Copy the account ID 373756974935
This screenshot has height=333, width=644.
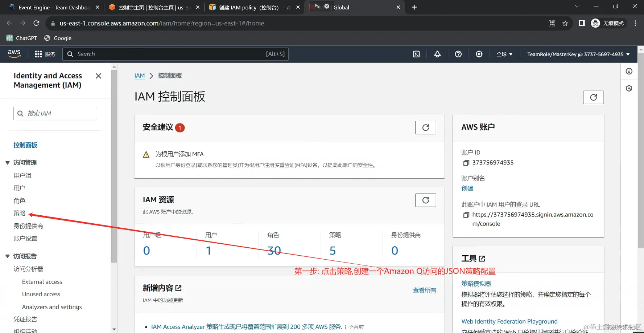[x=466, y=163]
